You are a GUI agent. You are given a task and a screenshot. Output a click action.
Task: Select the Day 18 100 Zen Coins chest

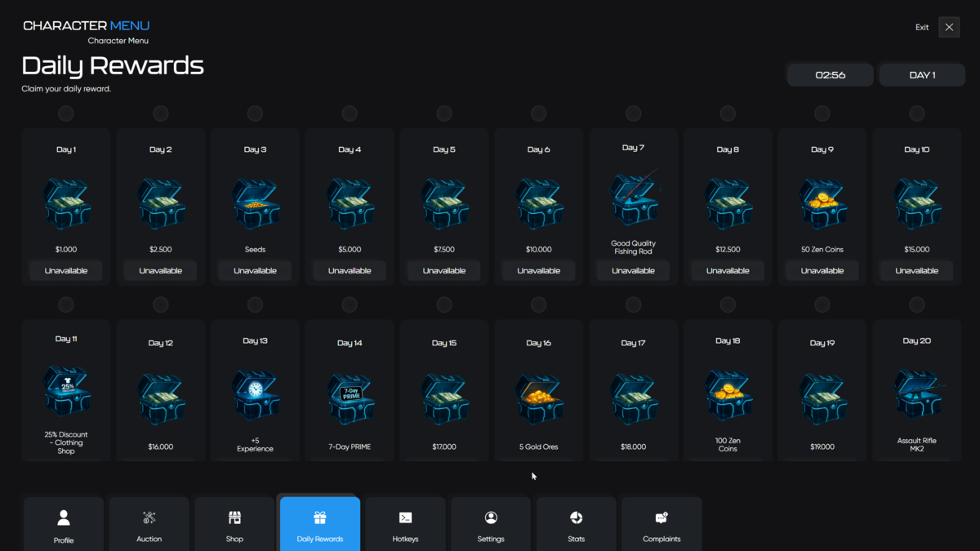728,395
